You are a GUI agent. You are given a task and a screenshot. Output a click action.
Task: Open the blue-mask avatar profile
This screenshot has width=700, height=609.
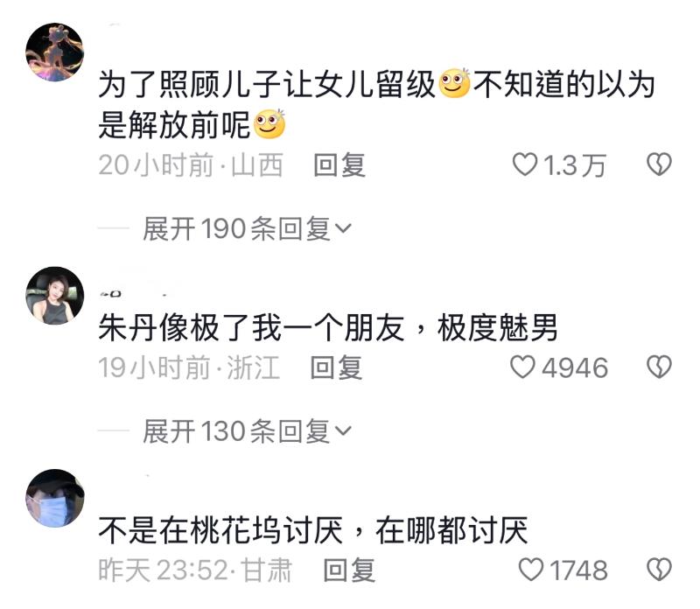pyautogui.click(x=54, y=498)
